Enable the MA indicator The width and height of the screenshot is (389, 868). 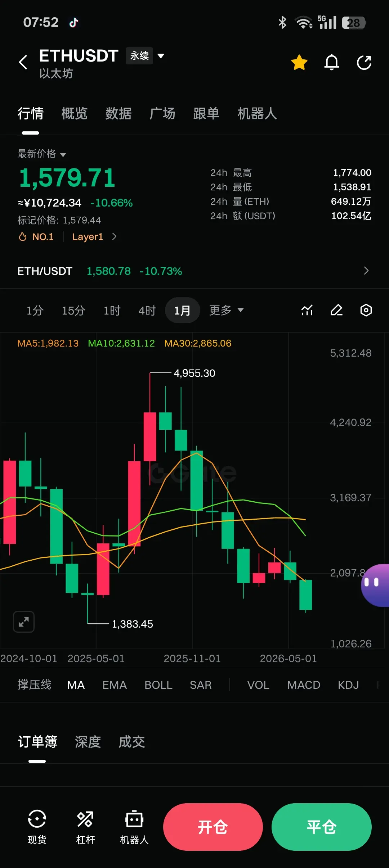76,685
